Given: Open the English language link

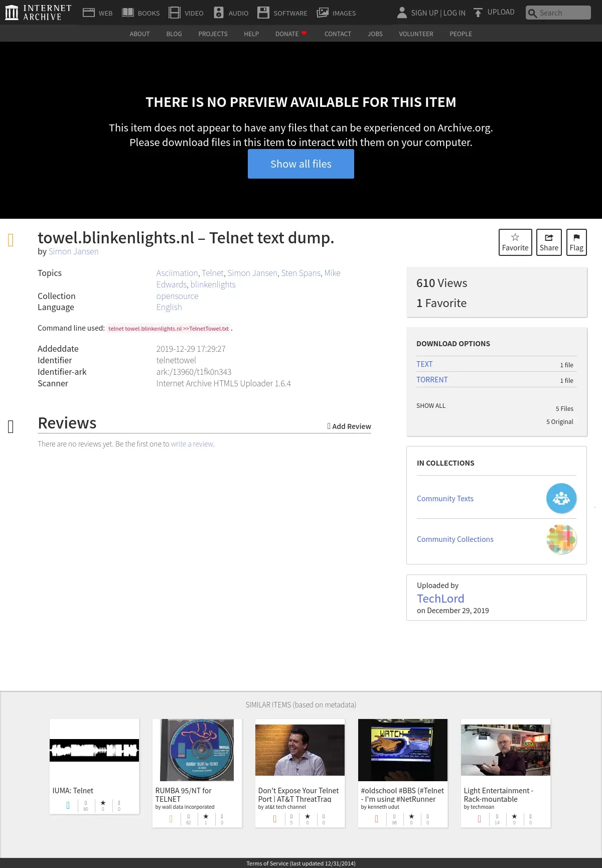Looking at the screenshot, I should point(169,307).
